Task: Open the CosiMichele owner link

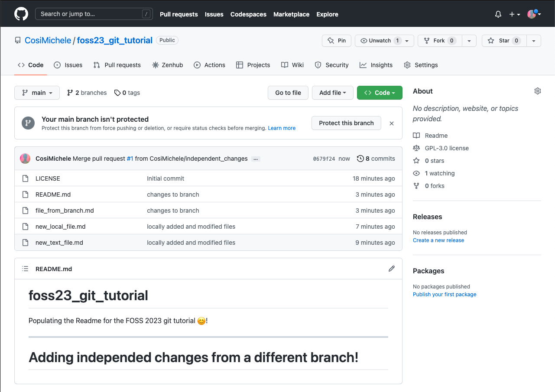Action: 48,40
